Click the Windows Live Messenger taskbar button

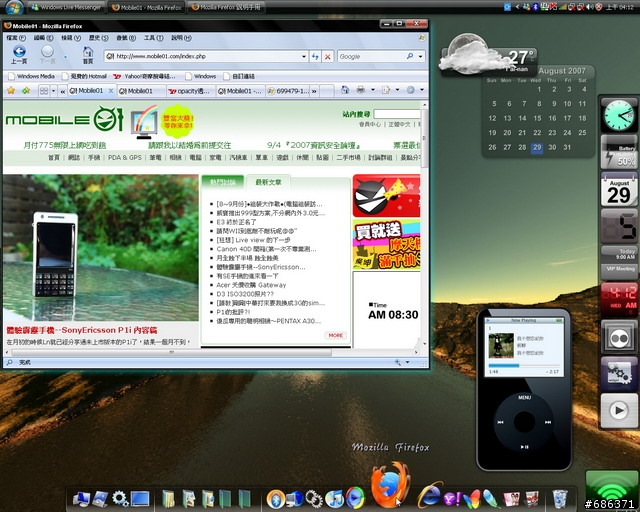(x=66, y=7)
